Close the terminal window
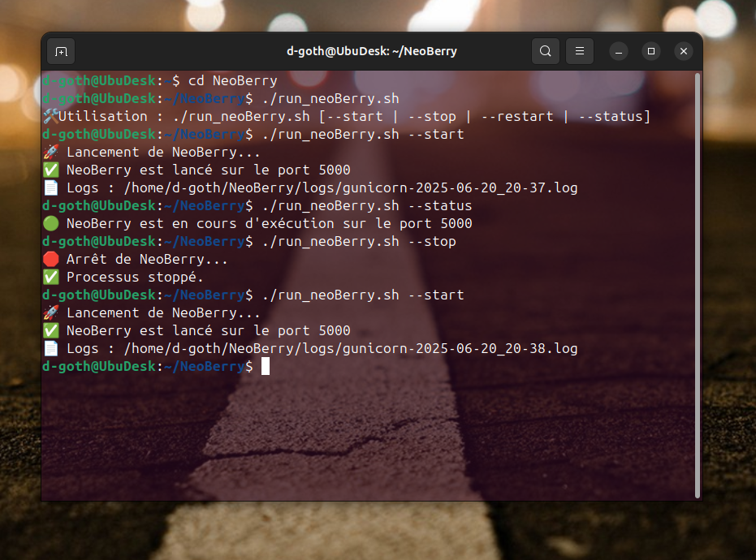756x560 pixels. click(x=683, y=51)
